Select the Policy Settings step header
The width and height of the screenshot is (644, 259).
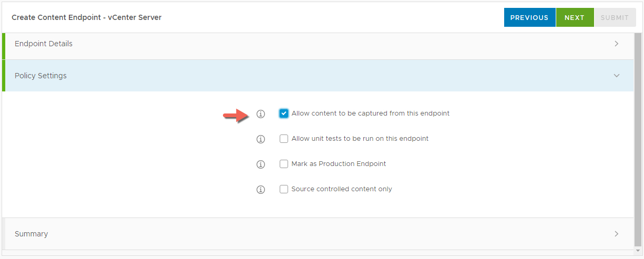[40, 76]
